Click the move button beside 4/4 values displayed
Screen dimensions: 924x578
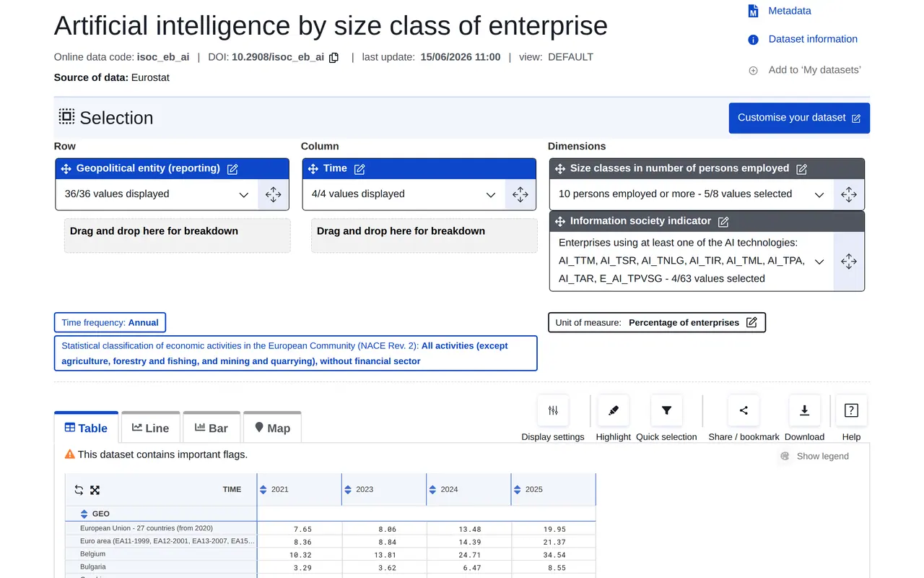(x=520, y=194)
